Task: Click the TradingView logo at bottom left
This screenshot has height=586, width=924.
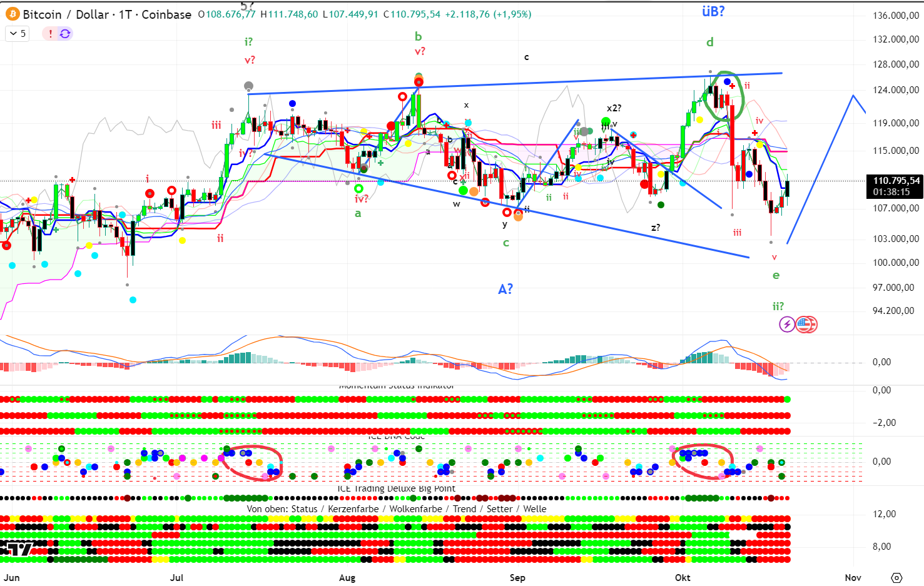Action: [17, 549]
